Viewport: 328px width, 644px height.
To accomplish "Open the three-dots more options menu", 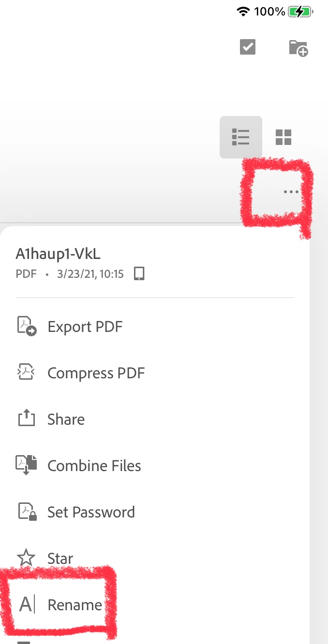I will tap(291, 192).
